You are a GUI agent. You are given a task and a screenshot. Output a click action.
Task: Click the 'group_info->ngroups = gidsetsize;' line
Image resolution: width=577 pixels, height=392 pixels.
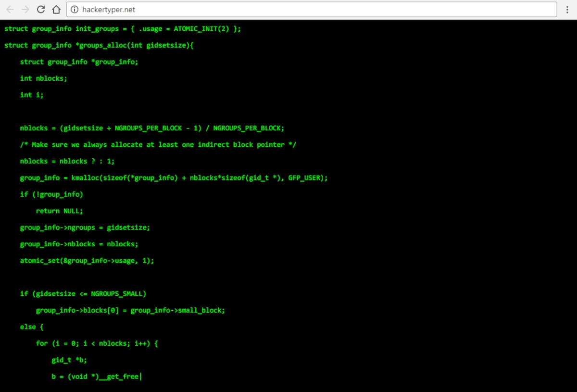coord(85,228)
